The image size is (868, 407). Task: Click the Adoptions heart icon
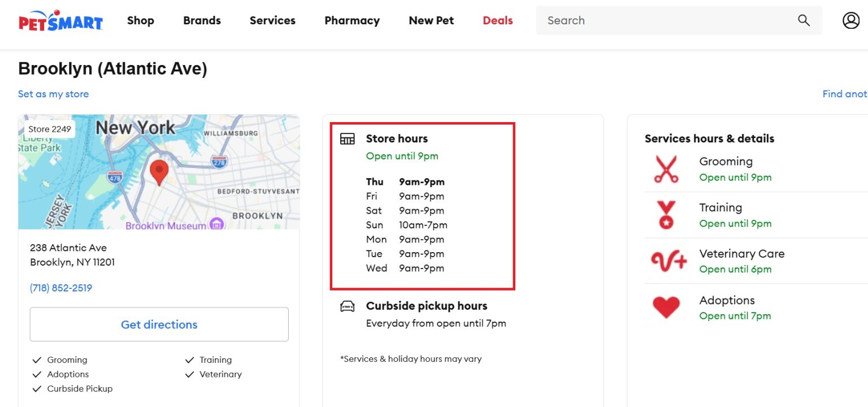pos(666,308)
